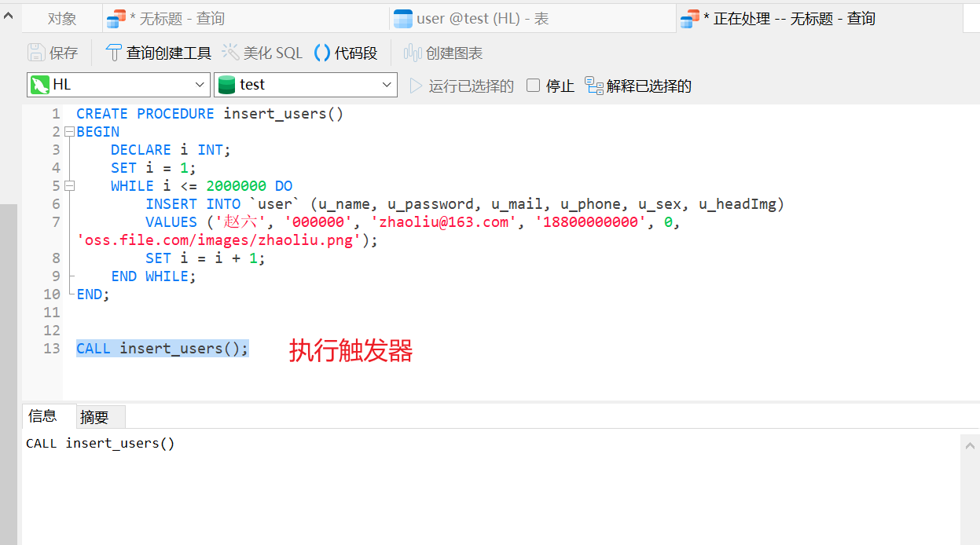Viewport: 980px width, 545px height.
Task: Expand the test database dropdown
Action: pos(387,85)
